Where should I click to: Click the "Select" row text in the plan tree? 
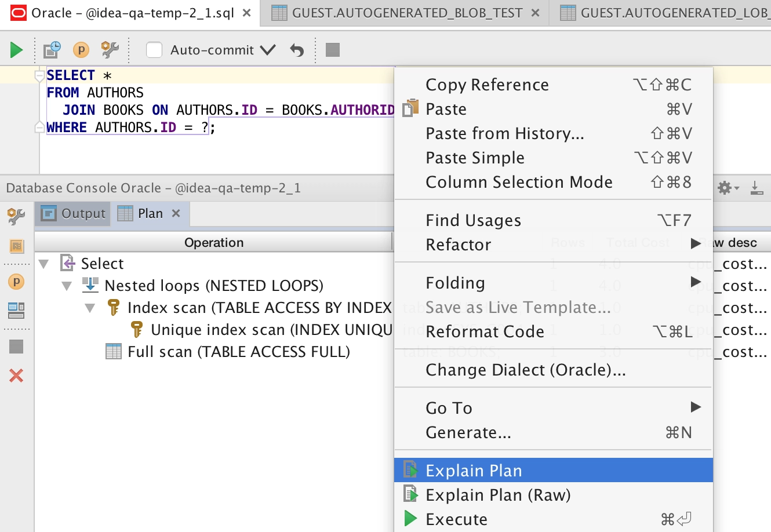tap(102, 263)
